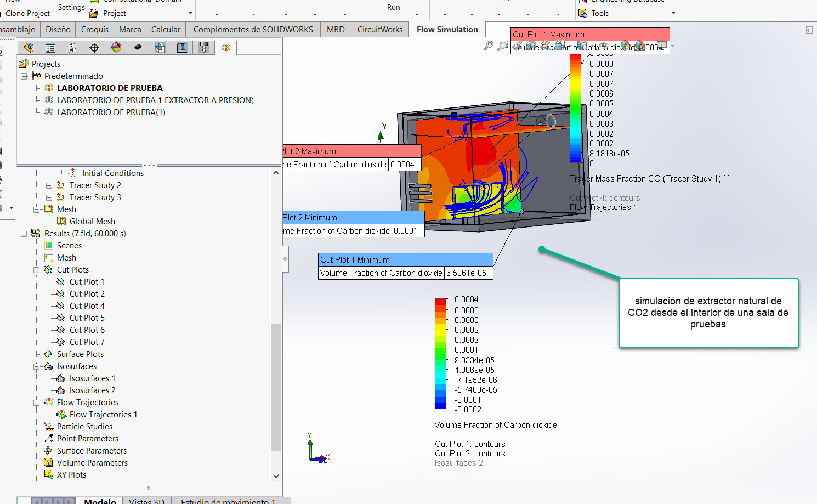
Task: Expand the Tracer Study 2 node
Action: pos(49,185)
